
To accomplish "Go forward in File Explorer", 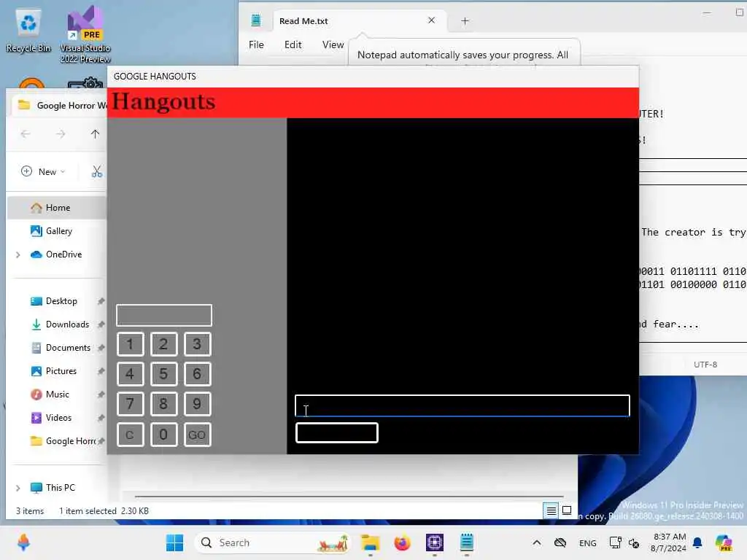I will coord(61,134).
